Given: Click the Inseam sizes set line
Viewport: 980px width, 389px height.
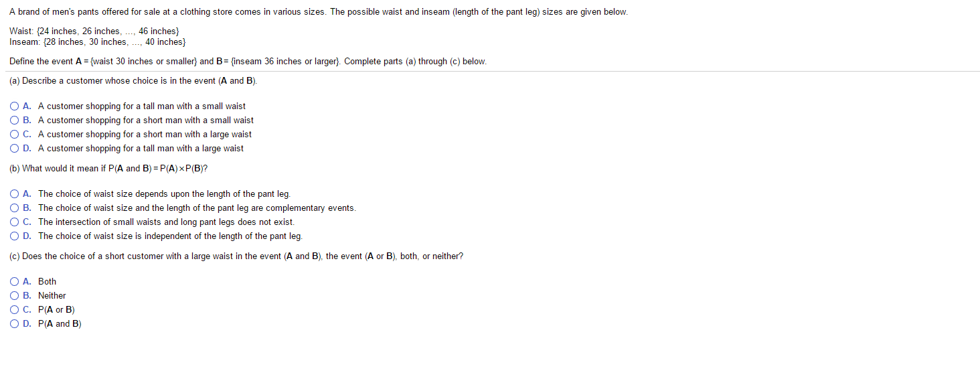Looking at the screenshot, I should pyautogui.click(x=97, y=42).
